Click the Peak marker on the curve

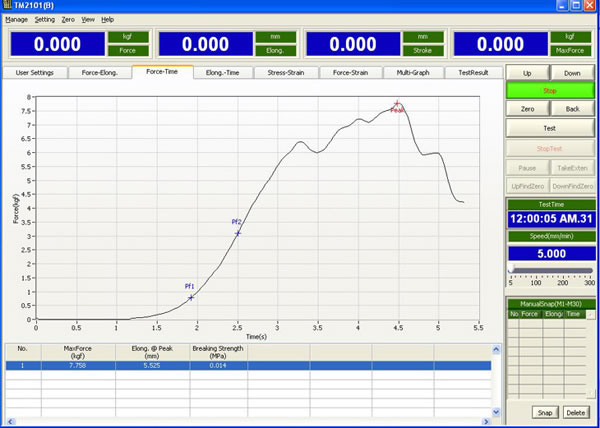(x=397, y=104)
